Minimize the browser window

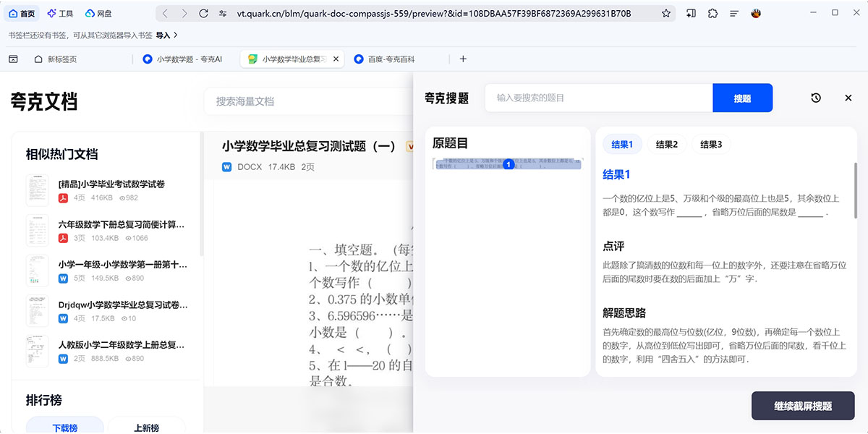[x=812, y=13]
